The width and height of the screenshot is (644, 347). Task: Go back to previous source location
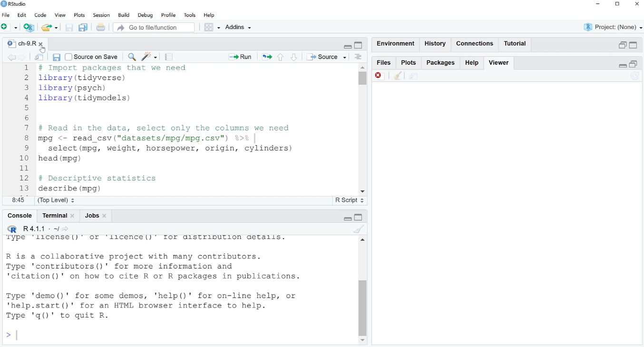[11, 58]
